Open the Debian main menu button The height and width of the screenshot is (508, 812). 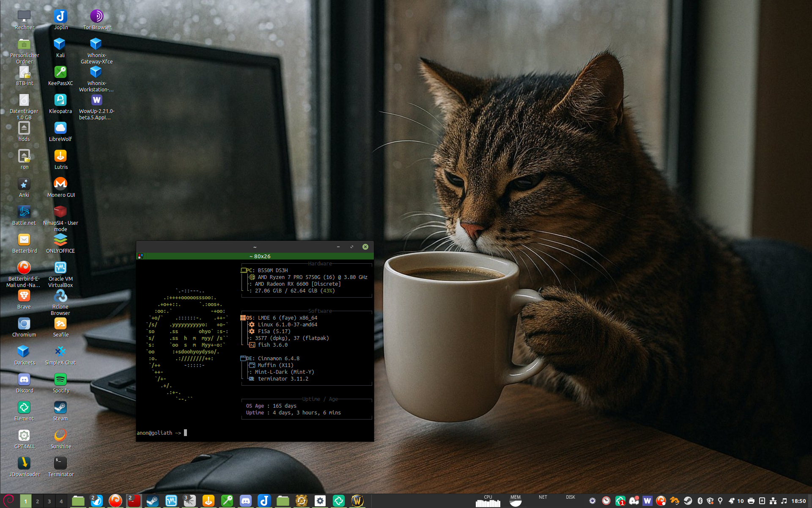click(x=9, y=501)
